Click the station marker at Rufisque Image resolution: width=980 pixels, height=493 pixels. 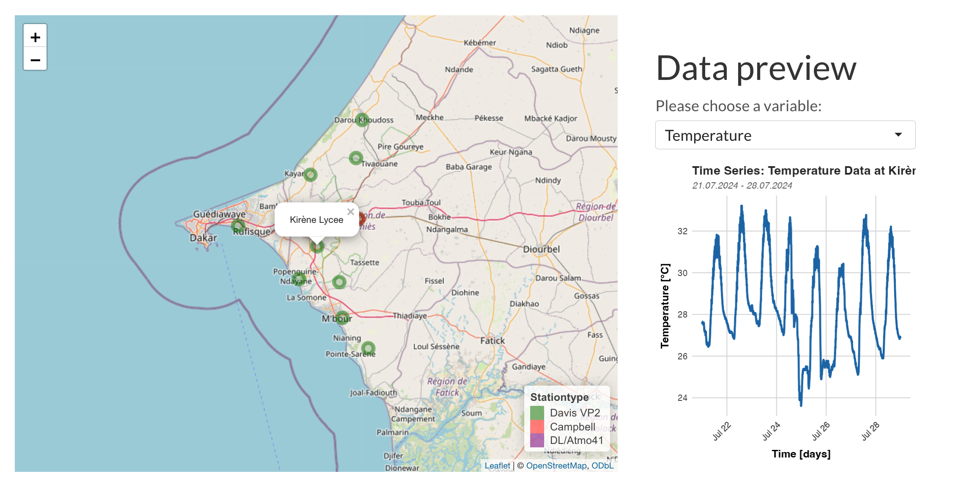tap(238, 227)
